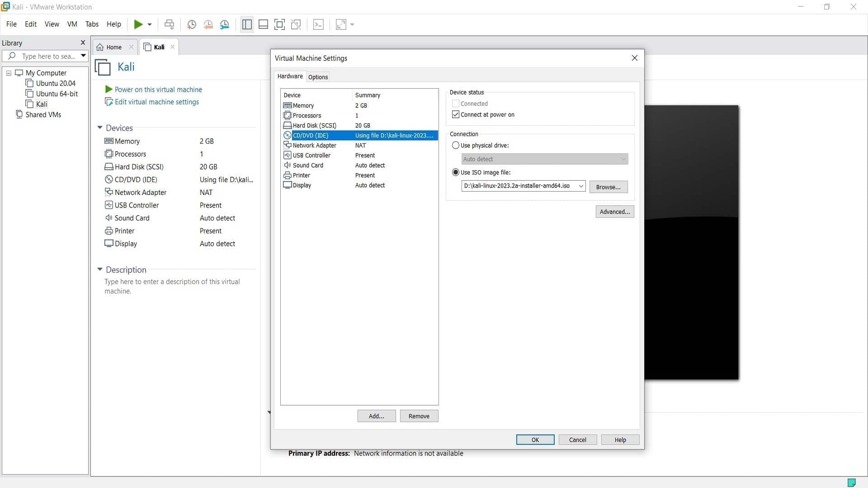This screenshot has height=488, width=868.
Task: Collapse the Devices section triangle
Action: (100, 128)
